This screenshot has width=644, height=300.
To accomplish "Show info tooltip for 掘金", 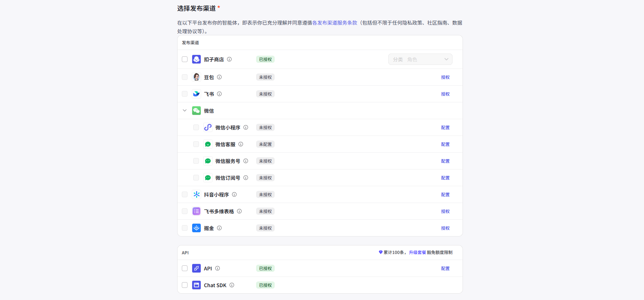I will pyautogui.click(x=219, y=228).
